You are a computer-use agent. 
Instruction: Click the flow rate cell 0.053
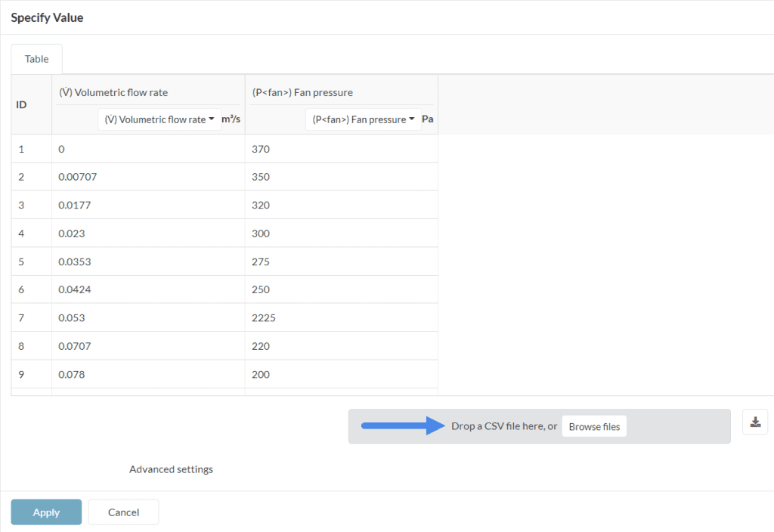click(148, 318)
